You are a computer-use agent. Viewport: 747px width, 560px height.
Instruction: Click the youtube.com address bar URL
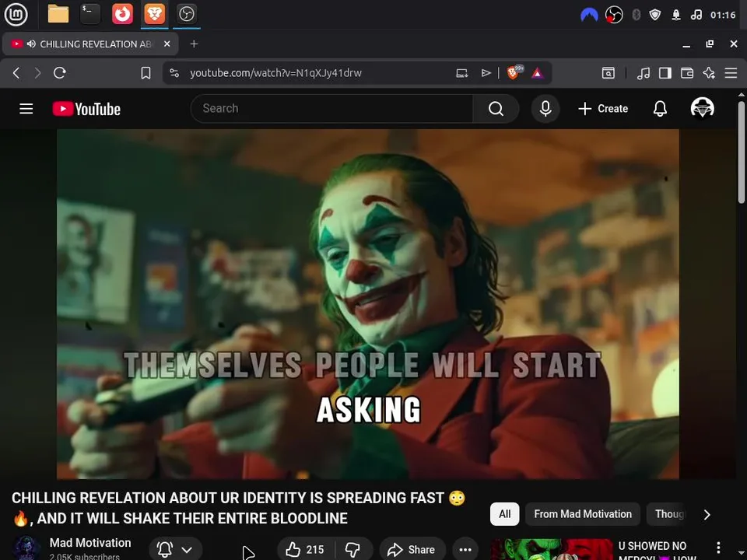[275, 73]
